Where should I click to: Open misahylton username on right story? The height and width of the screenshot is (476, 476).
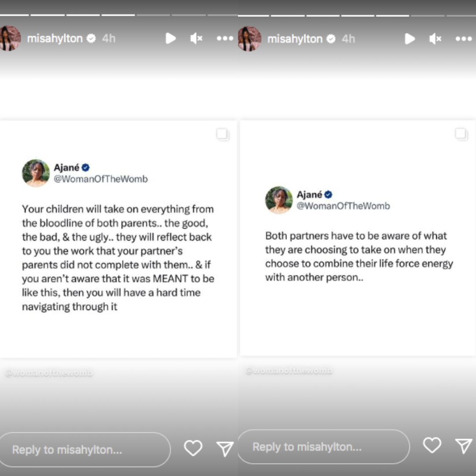coord(295,39)
